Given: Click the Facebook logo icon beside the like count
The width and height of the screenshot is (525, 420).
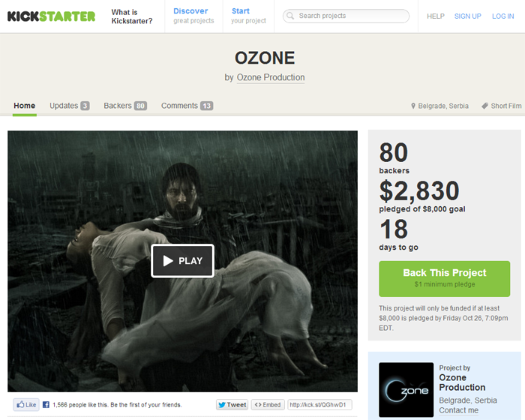Looking at the screenshot, I should point(46,404).
